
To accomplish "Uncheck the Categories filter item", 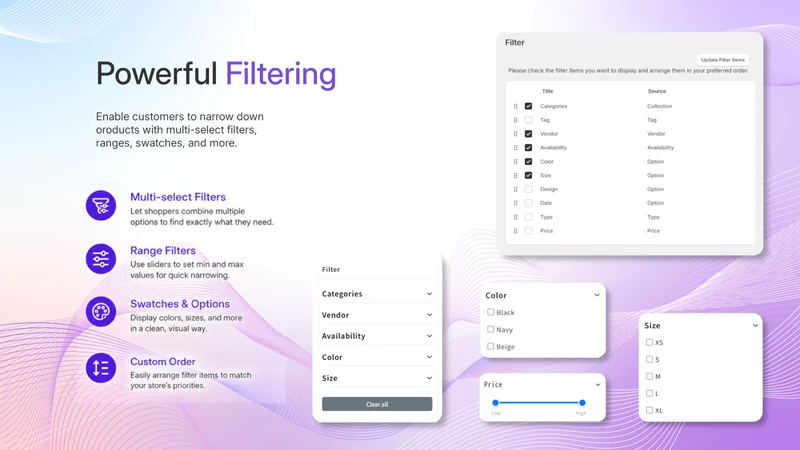I will coord(529,106).
